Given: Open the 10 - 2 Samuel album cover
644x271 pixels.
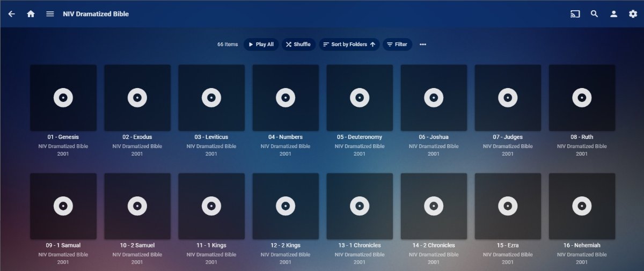Looking at the screenshot, I should coord(137,206).
